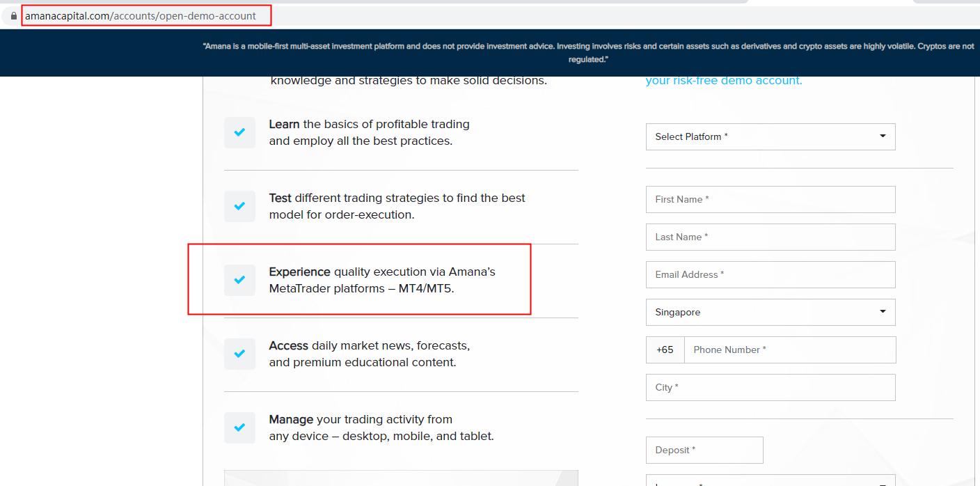This screenshot has height=486, width=980.
Task: Click the "your risk-free demo account" blue text
Action: coord(723,81)
